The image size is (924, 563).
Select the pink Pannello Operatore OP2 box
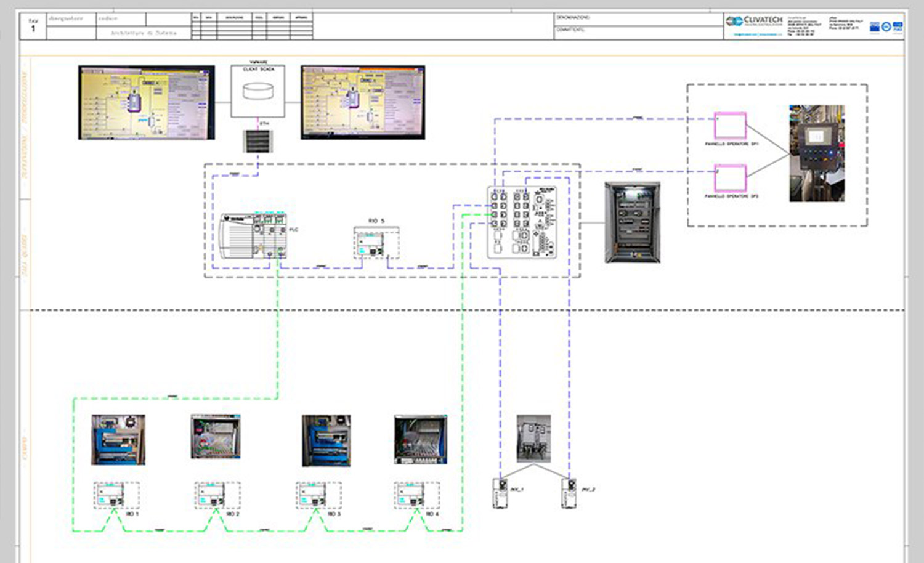coord(730,179)
